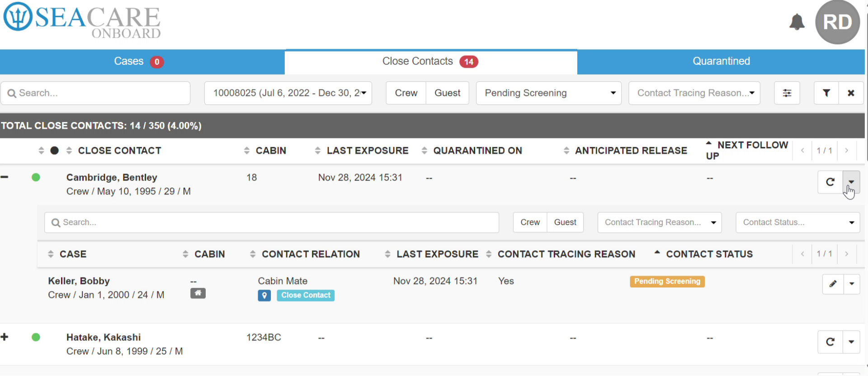Select the Close Contacts tab
The image size is (868, 376).
pos(430,61)
